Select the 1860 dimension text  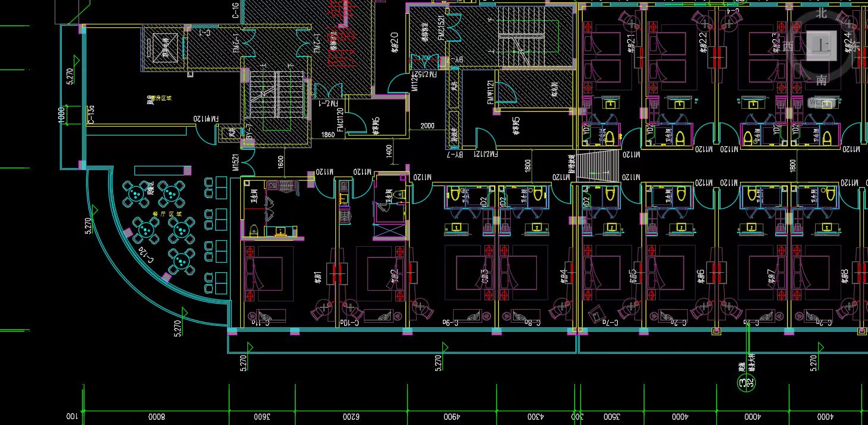pyautogui.click(x=328, y=135)
